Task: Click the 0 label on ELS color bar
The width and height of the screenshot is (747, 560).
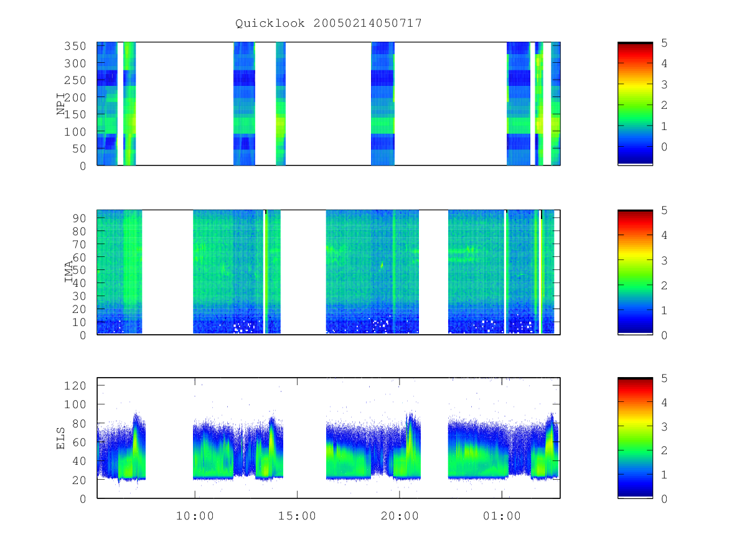Action: tap(665, 498)
